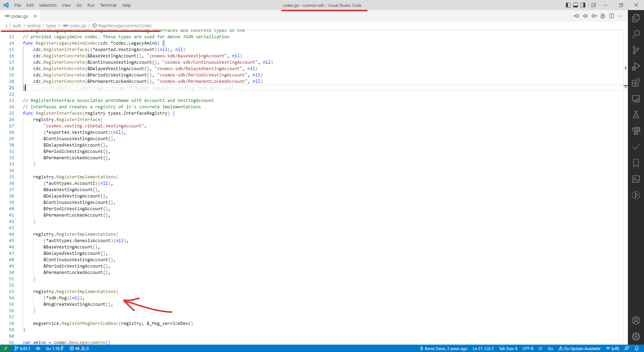Open the Run and Debug panel
This screenshot has width=644, height=352.
point(636,66)
